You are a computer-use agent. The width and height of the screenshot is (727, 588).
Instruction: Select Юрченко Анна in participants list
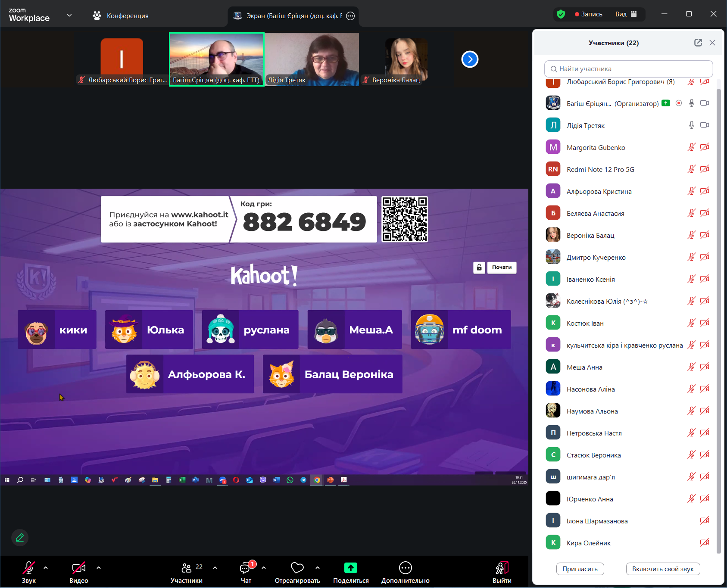[627, 499]
